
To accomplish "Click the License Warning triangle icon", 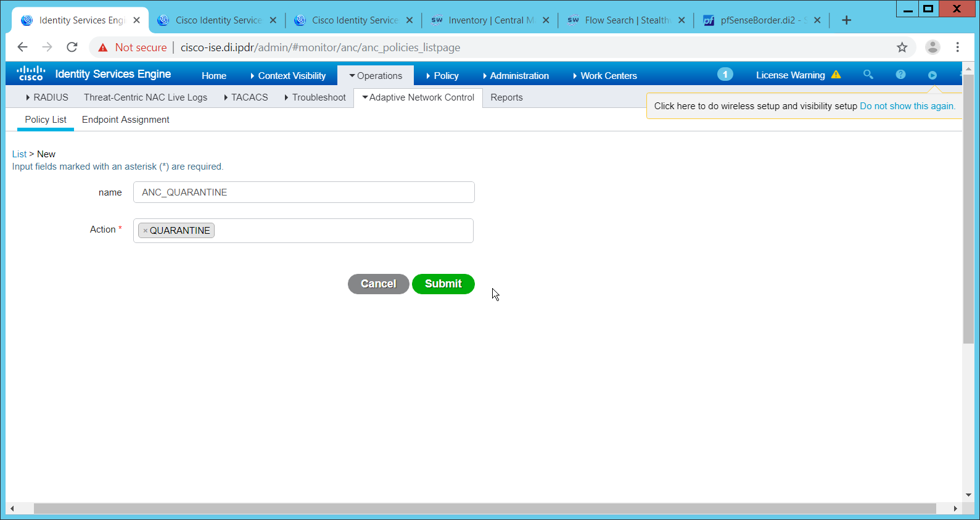I will coord(836,75).
